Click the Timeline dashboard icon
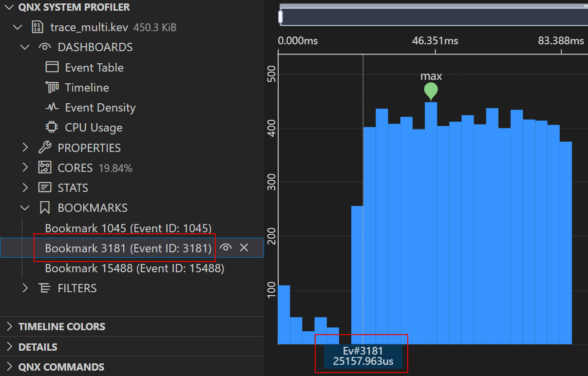 point(52,87)
